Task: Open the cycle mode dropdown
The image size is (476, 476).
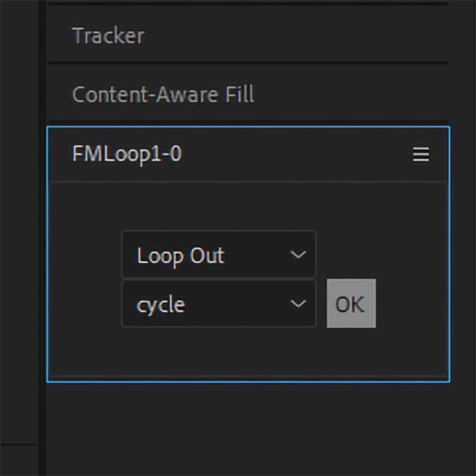Action: [218, 304]
